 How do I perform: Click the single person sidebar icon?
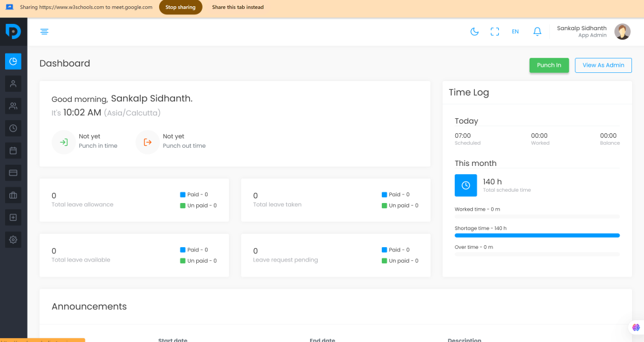coord(13,84)
